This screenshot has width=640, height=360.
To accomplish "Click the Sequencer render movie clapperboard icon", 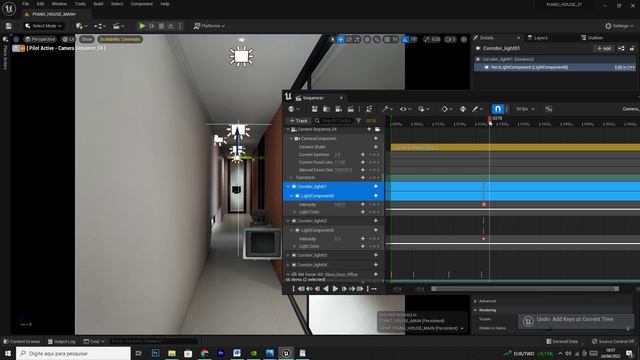I will click(x=351, y=109).
